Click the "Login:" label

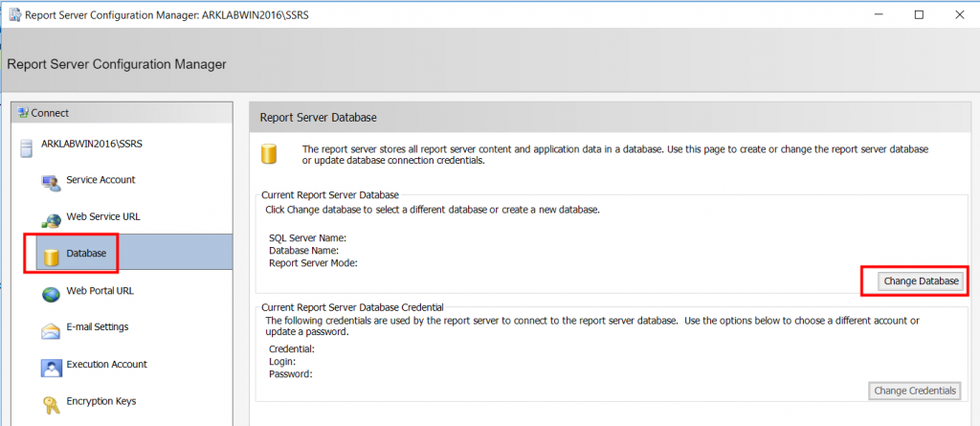(282, 362)
